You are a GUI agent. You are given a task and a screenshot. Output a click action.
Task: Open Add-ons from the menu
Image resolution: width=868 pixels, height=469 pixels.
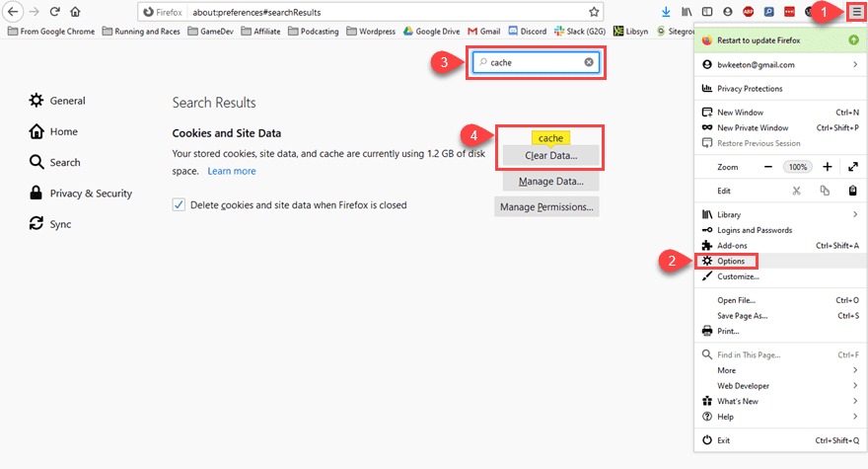pos(780,246)
